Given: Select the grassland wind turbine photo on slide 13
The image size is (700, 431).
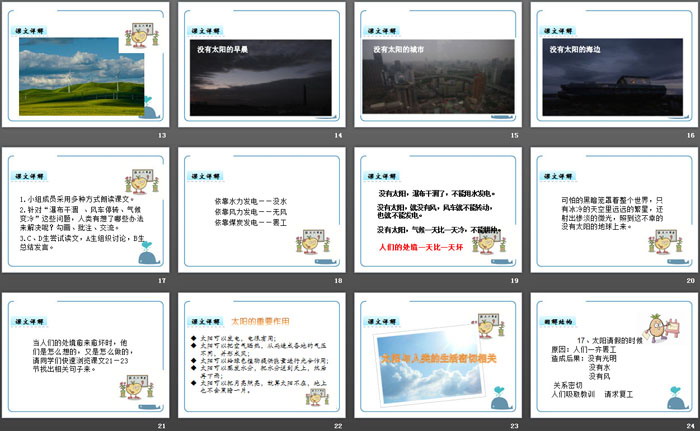Looking at the screenshot, I should [82, 72].
